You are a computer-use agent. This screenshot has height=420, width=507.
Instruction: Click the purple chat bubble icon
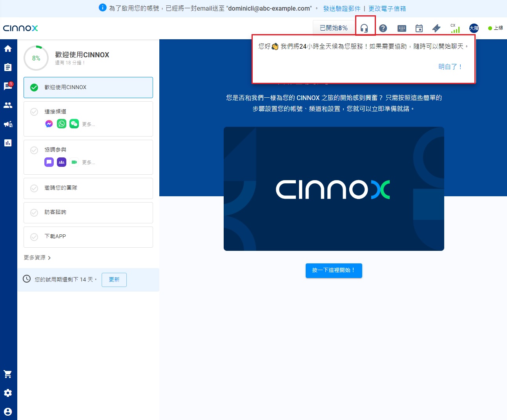click(x=49, y=162)
